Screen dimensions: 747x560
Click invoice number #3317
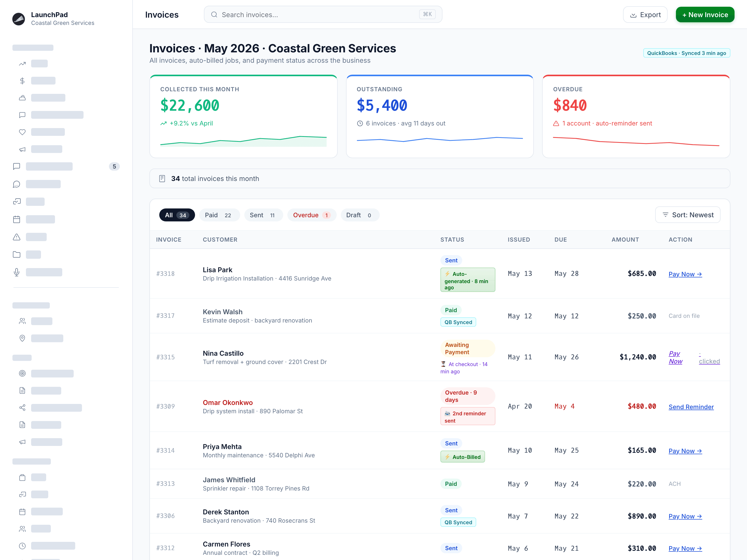(165, 316)
